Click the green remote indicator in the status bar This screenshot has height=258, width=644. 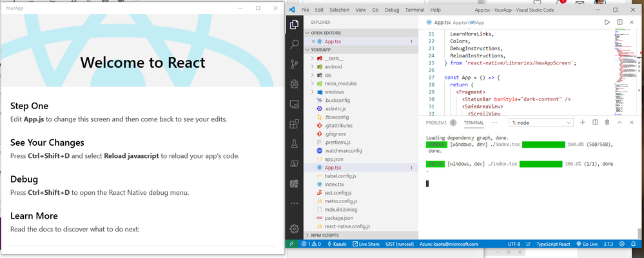pyautogui.click(x=291, y=244)
